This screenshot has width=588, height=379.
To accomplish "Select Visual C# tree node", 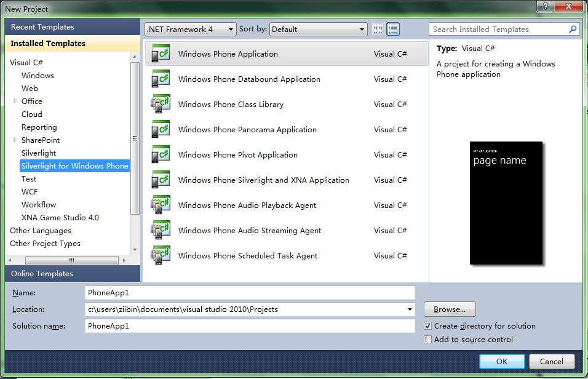I will pyautogui.click(x=26, y=62).
